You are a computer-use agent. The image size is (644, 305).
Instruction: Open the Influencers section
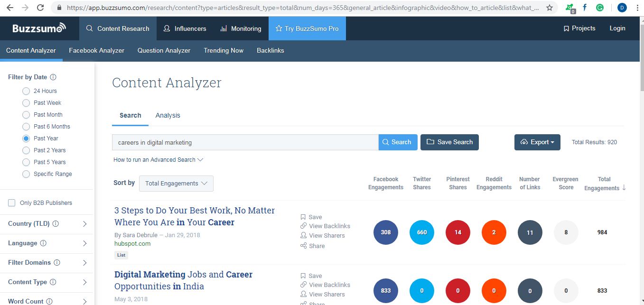[x=185, y=28]
